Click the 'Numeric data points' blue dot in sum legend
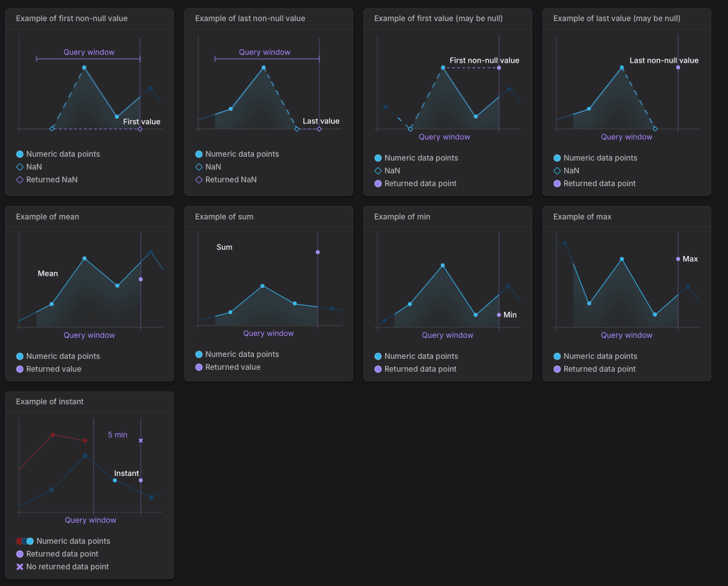The width and height of the screenshot is (728, 586). click(199, 354)
